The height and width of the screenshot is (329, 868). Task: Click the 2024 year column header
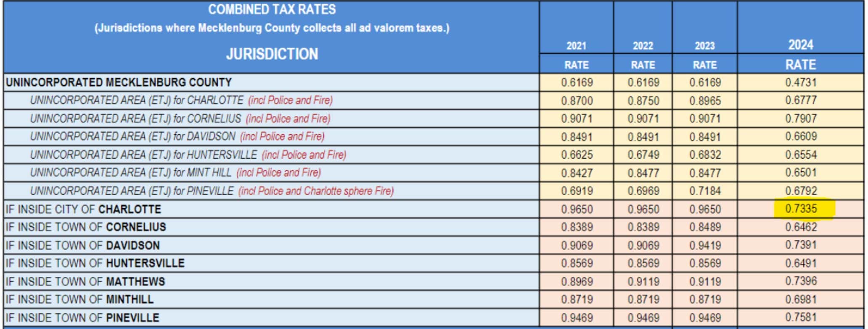[x=800, y=45]
